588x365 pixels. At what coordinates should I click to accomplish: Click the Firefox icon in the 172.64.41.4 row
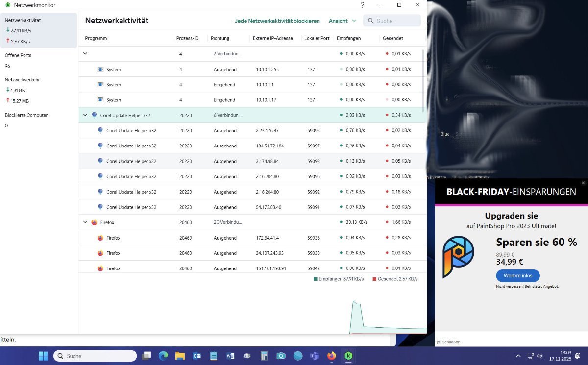[100, 238]
